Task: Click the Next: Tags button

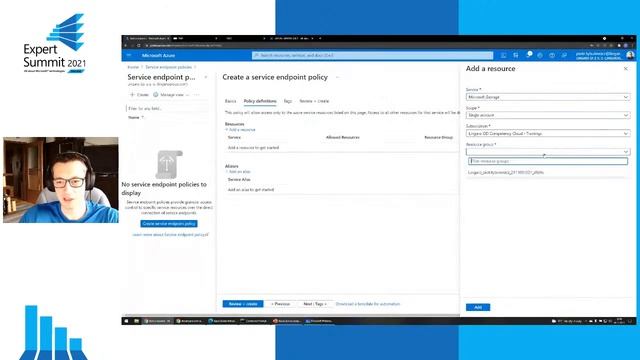Action: (315, 304)
